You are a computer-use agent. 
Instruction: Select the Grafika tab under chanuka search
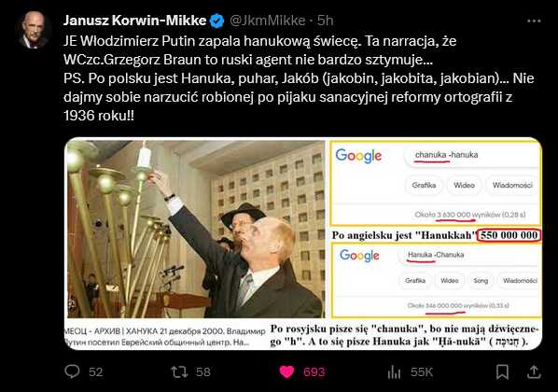(x=424, y=185)
